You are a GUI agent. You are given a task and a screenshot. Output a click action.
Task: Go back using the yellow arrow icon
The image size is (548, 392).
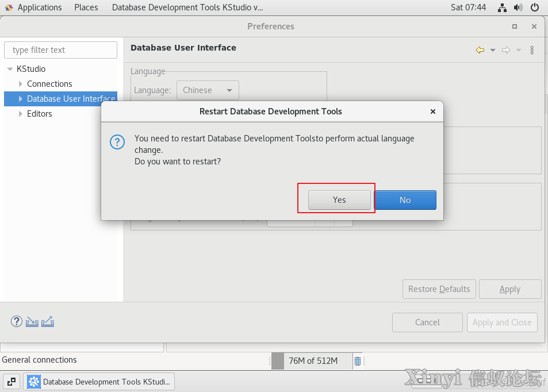(480, 50)
